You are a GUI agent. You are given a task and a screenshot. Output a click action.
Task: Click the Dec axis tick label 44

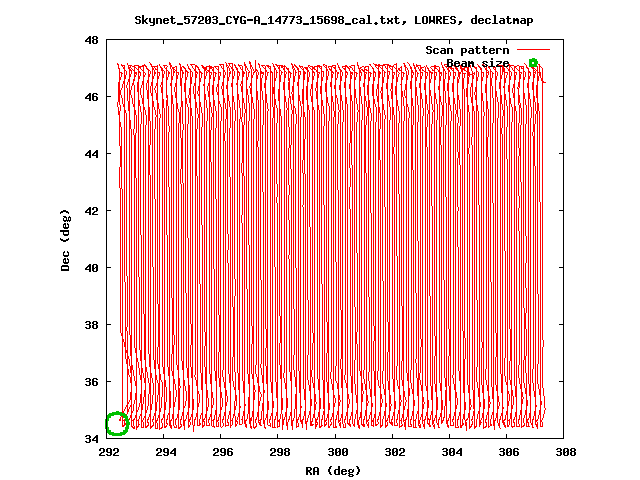pos(91,154)
